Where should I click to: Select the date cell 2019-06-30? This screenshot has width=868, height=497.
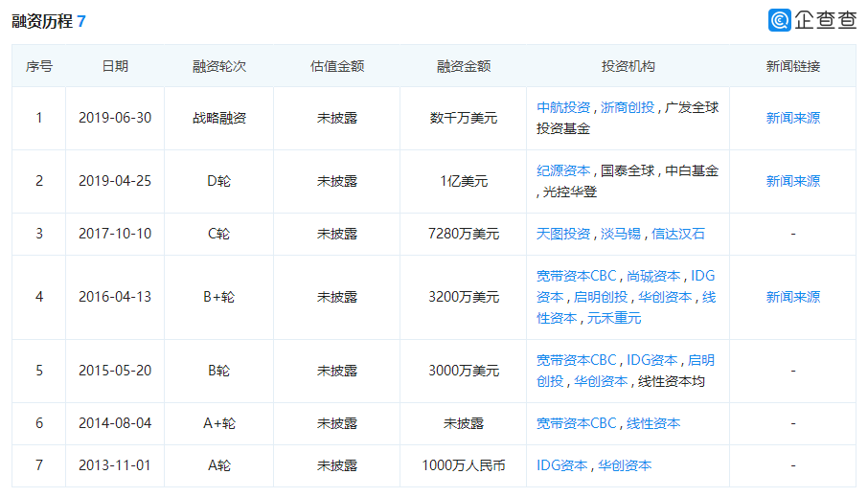click(x=115, y=118)
